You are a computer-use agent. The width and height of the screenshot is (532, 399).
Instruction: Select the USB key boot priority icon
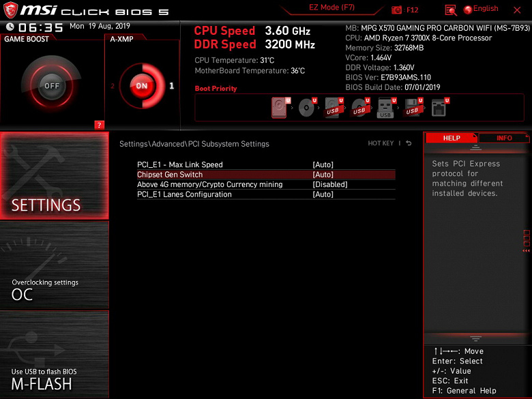coord(387,108)
